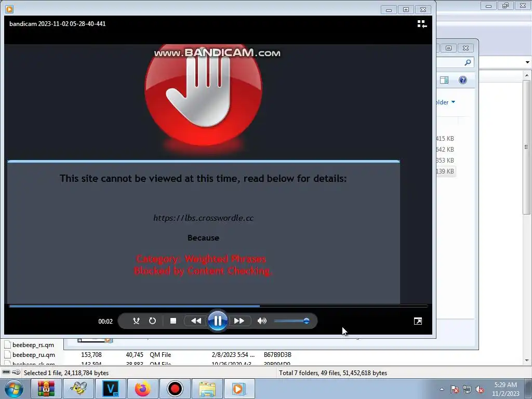The height and width of the screenshot is (399, 532).
Task: Stop the video with the square button
Action: tap(173, 321)
